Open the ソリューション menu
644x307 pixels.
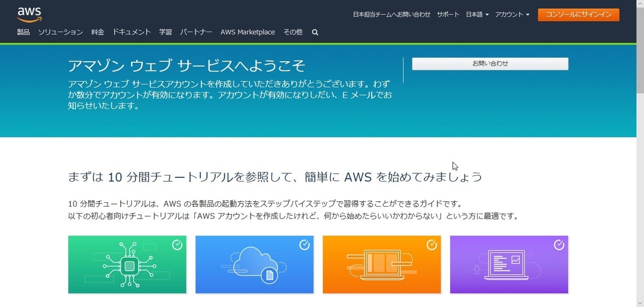(x=60, y=32)
